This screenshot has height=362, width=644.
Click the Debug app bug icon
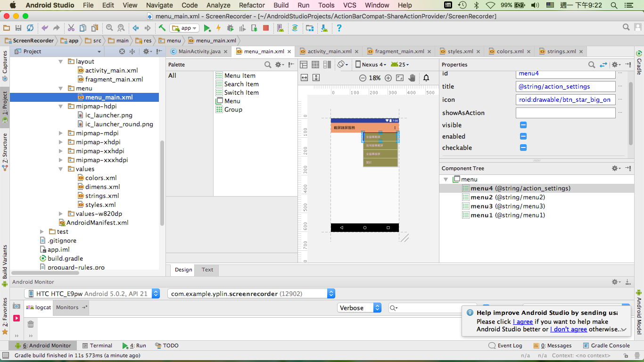coord(231,28)
